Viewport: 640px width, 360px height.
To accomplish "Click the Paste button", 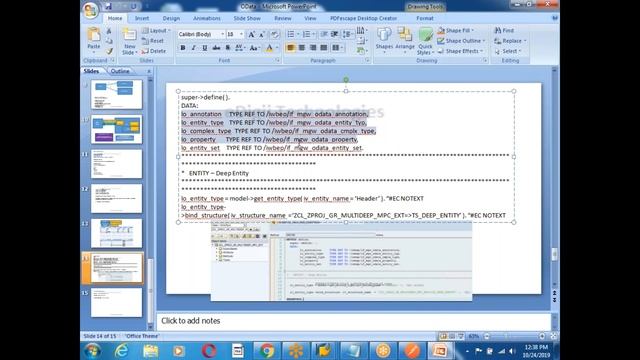I will coord(94,40).
